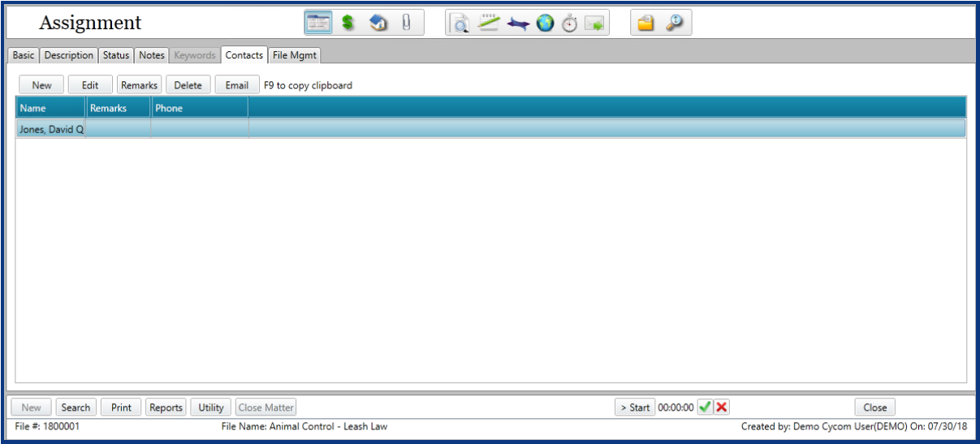Image resolution: width=980 pixels, height=444 pixels.
Task: Click the stopwatch timer icon
Action: tap(570, 24)
